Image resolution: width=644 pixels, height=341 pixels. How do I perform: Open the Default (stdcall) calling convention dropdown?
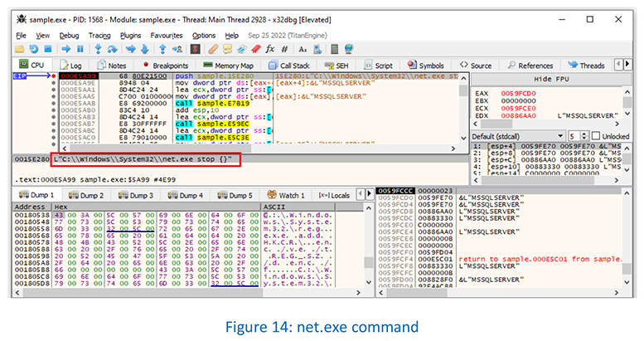[517, 136]
